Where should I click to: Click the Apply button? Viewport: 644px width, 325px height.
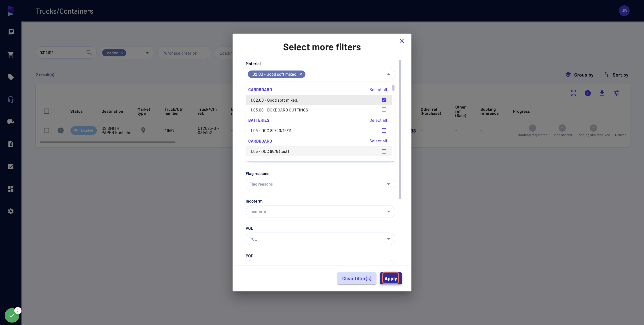click(391, 278)
